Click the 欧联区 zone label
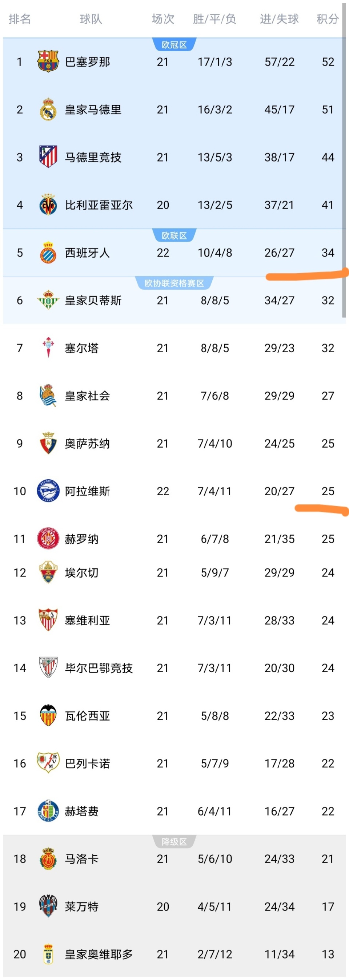 coord(174,236)
